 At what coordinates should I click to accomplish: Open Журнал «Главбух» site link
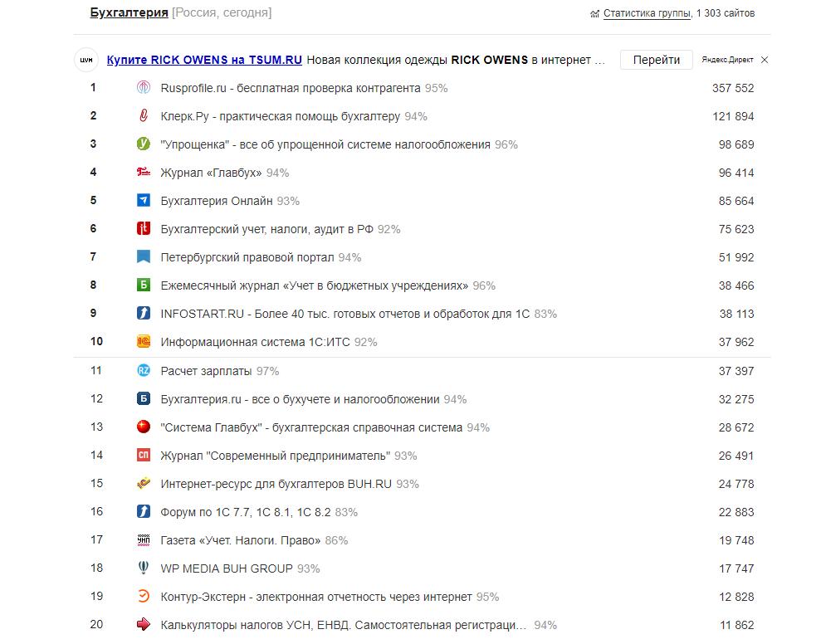211,173
